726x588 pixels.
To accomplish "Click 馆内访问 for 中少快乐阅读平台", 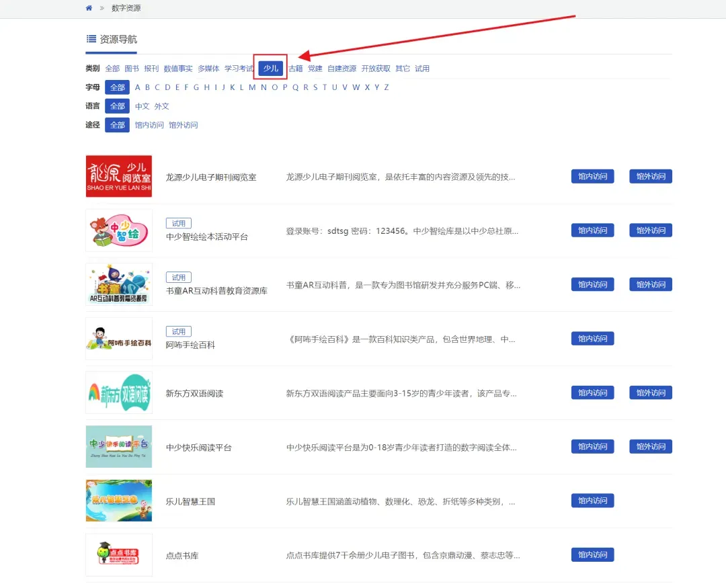I will point(593,446).
